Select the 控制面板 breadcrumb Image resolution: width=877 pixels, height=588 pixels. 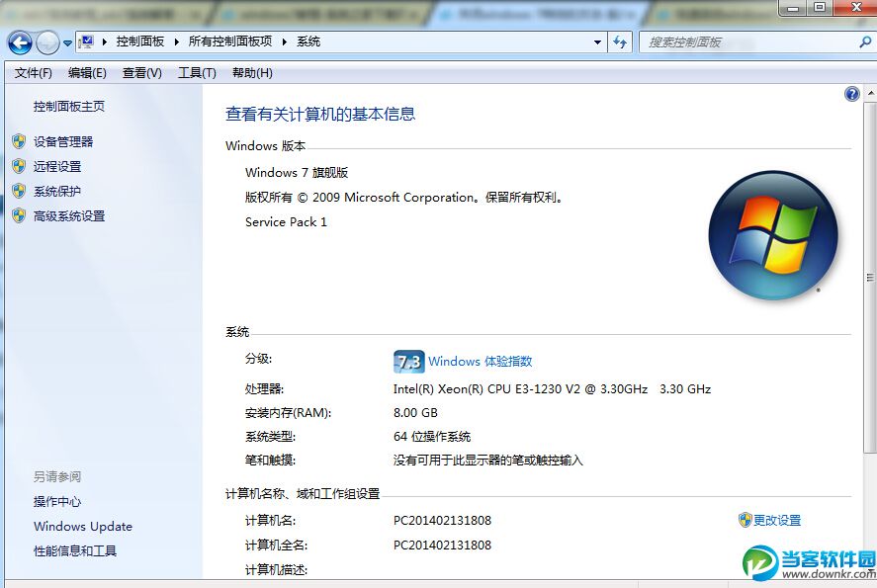tap(139, 42)
